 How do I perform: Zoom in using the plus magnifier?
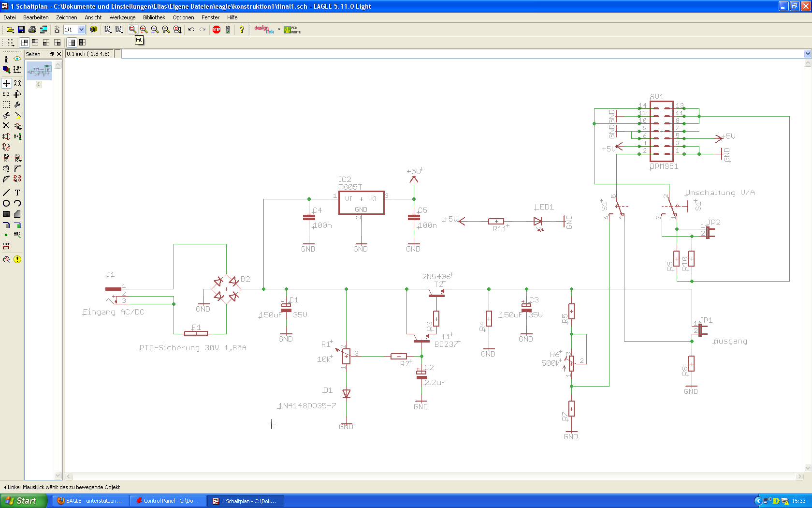point(144,30)
